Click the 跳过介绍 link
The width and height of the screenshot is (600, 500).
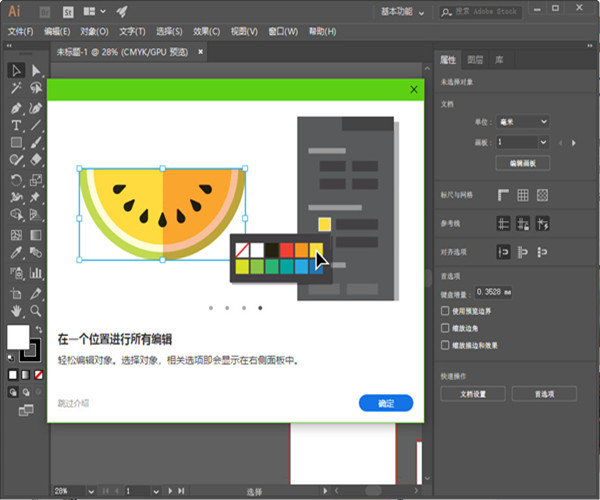click(x=73, y=403)
